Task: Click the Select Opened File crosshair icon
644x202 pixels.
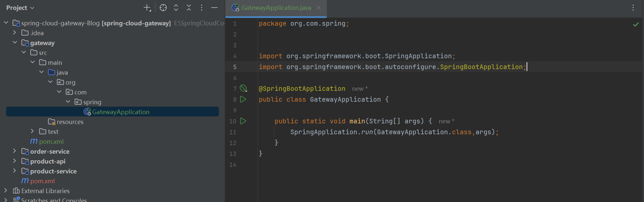Action: pyautogui.click(x=163, y=8)
